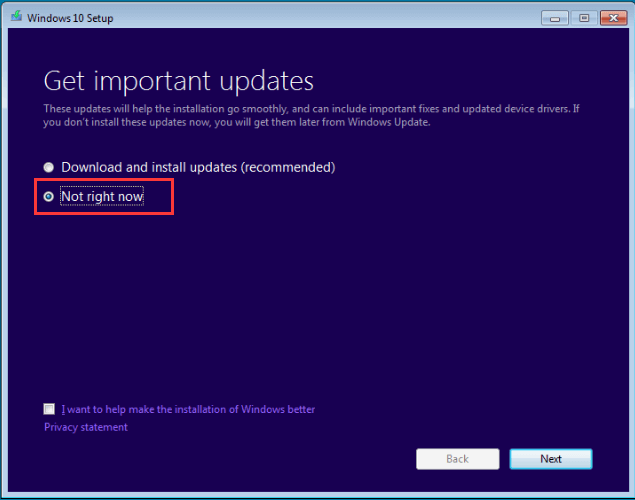Check I want to help make installation better
The width and height of the screenshot is (635, 500).
49,409
